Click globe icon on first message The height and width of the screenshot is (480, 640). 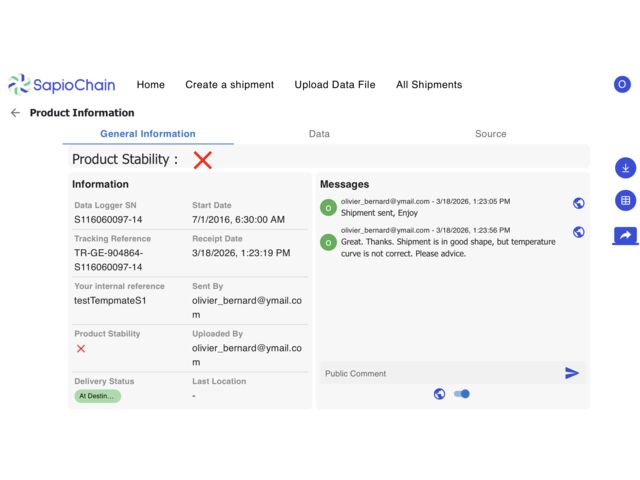[x=578, y=203]
